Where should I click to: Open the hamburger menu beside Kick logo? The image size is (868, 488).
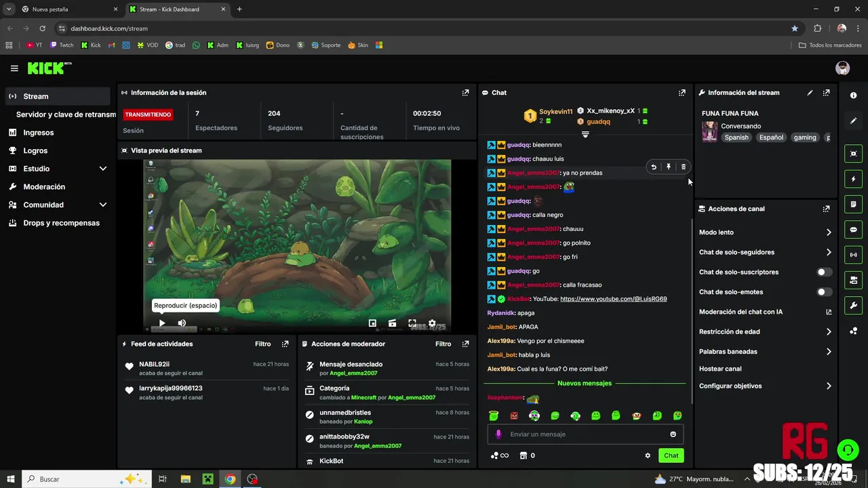(x=14, y=68)
